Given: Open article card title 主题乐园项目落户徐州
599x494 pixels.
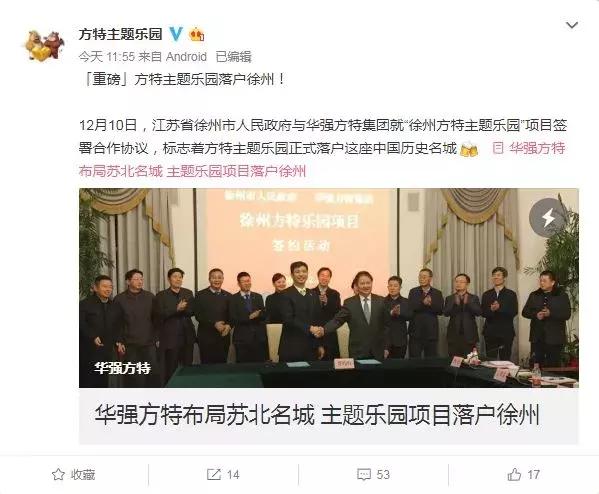Looking at the screenshot, I should point(429,415).
